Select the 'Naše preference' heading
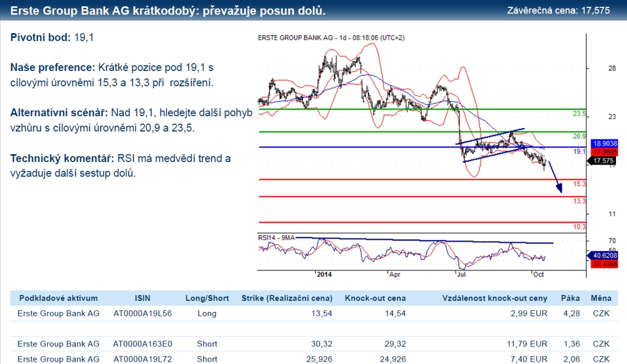 click(53, 67)
